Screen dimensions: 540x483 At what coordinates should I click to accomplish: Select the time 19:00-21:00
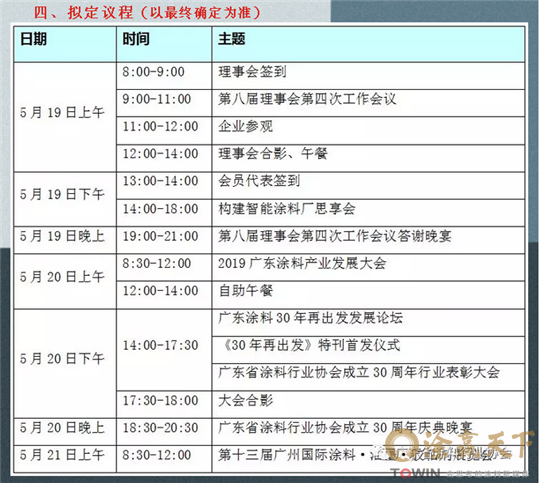coord(160,236)
